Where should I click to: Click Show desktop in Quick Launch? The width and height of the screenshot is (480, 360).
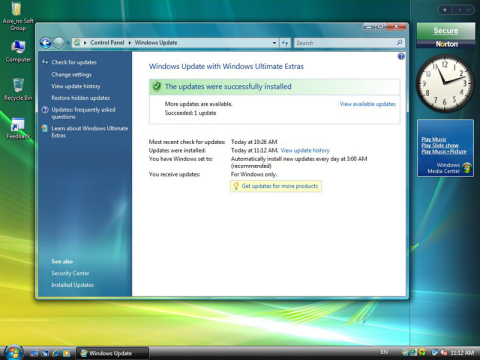tap(34, 353)
